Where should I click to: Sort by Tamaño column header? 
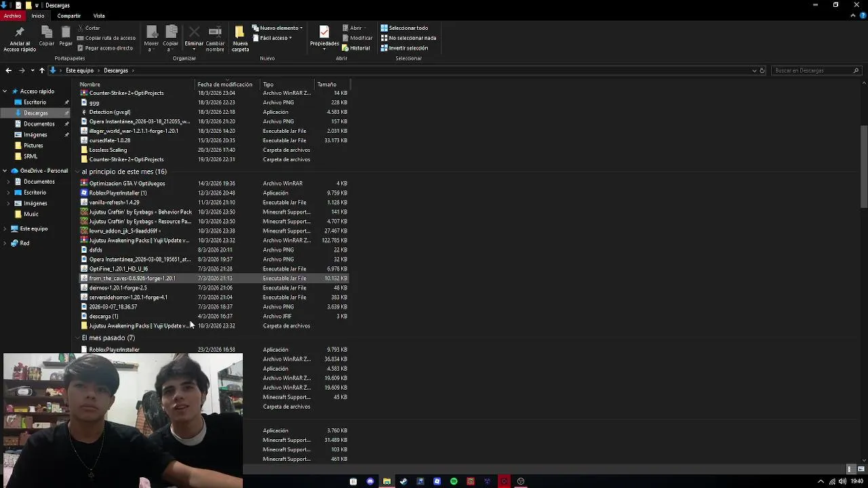pyautogui.click(x=332, y=85)
